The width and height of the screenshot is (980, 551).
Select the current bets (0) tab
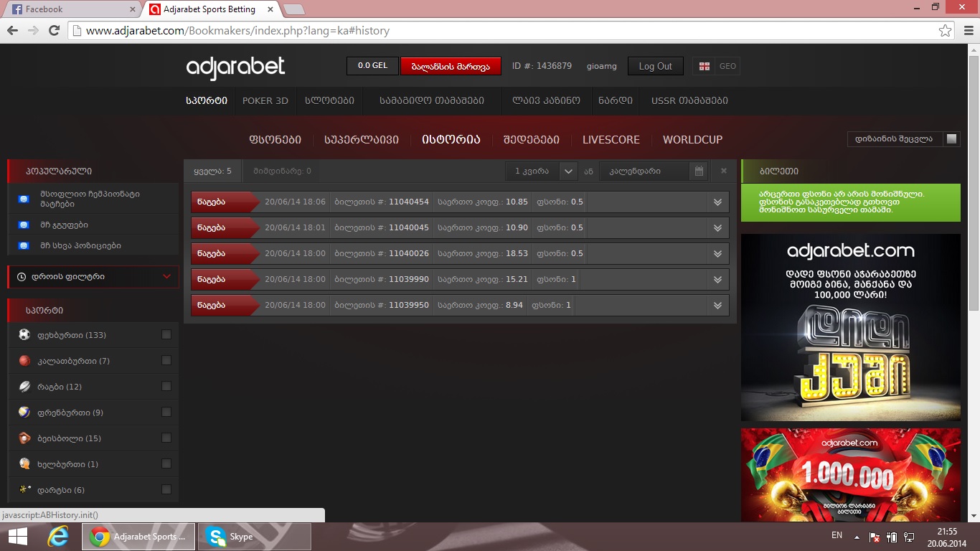pos(283,171)
